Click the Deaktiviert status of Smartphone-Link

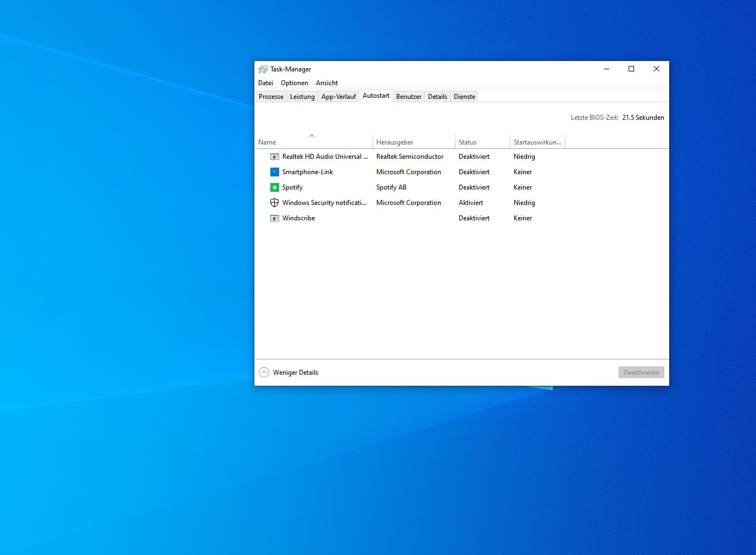pyautogui.click(x=474, y=172)
